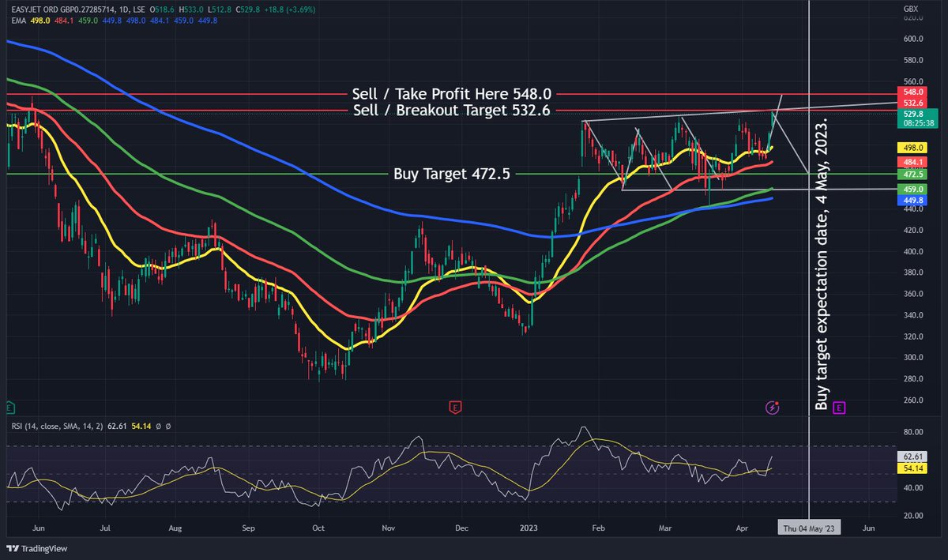Click the Feb label on time axis
The height and width of the screenshot is (560, 948).
pyautogui.click(x=597, y=527)
